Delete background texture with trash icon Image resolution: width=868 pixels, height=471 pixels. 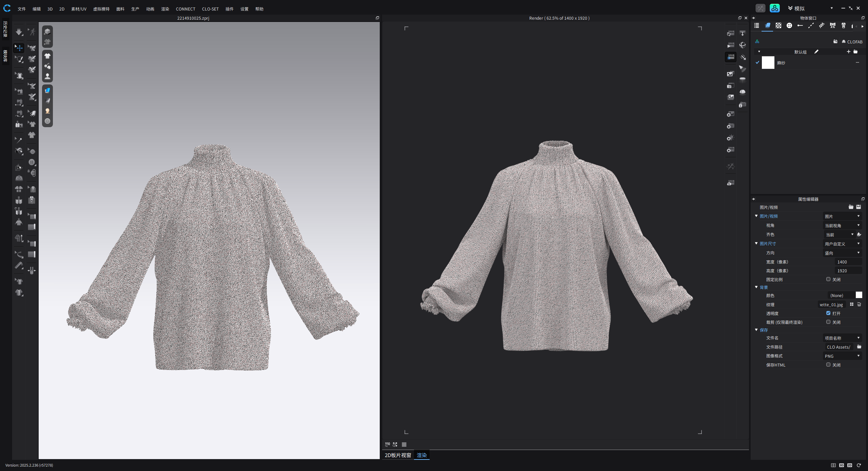859,305
